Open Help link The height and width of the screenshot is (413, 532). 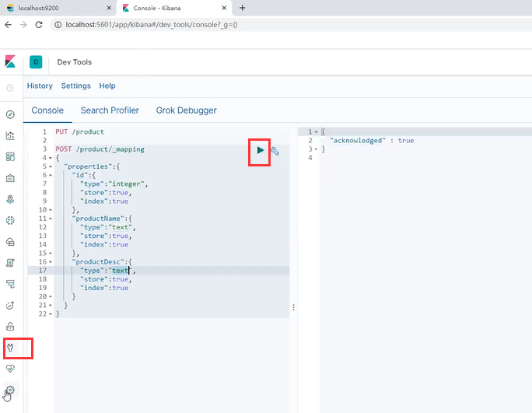pyautogui.click(x=107, y=86)
